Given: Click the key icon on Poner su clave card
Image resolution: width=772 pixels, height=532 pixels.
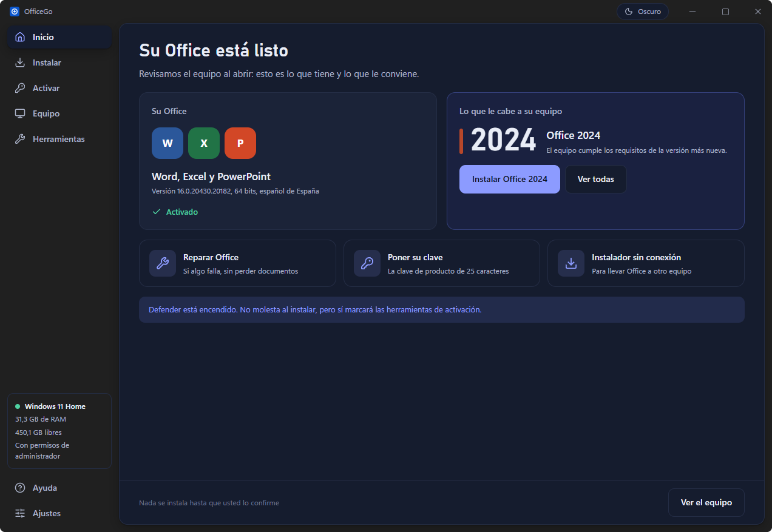Looking at the screenshot, I should click(367, 263).
